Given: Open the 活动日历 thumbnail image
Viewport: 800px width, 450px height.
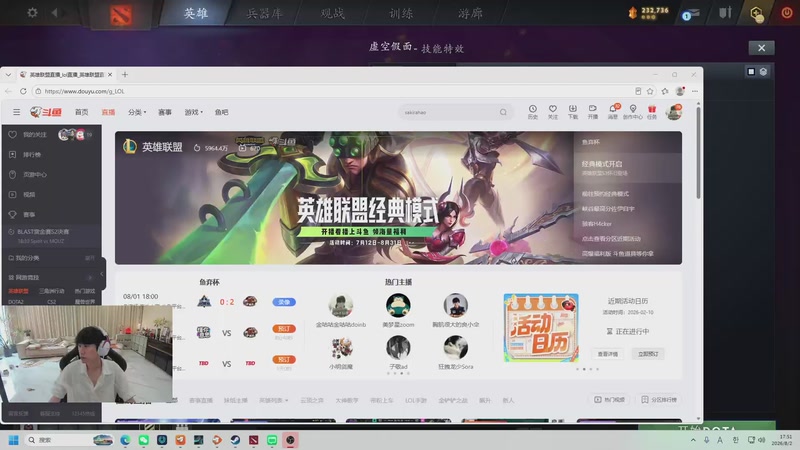Looking at the screenshot, I should click(x=541, y=328).
